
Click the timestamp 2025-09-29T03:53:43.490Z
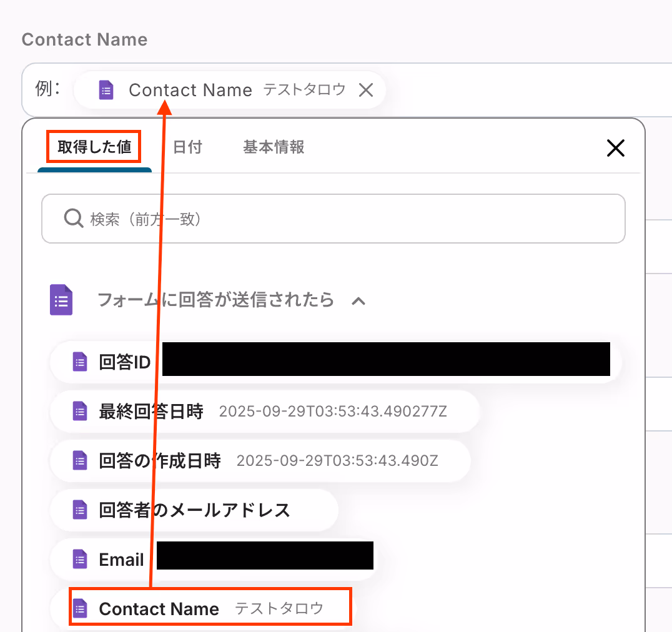[x=337, y=461]
